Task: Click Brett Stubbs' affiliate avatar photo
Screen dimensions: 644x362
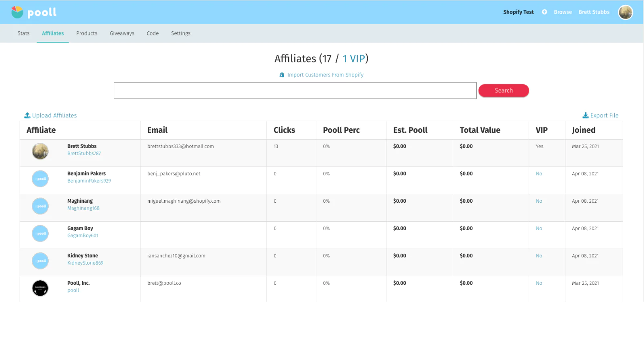Action: click(x=40, y=151)
